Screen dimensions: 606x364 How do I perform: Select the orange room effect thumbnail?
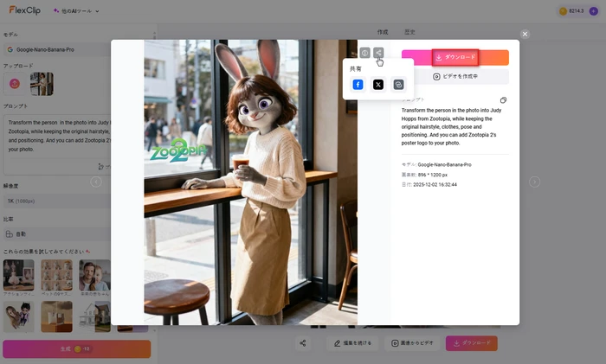(x=57, y=317)
